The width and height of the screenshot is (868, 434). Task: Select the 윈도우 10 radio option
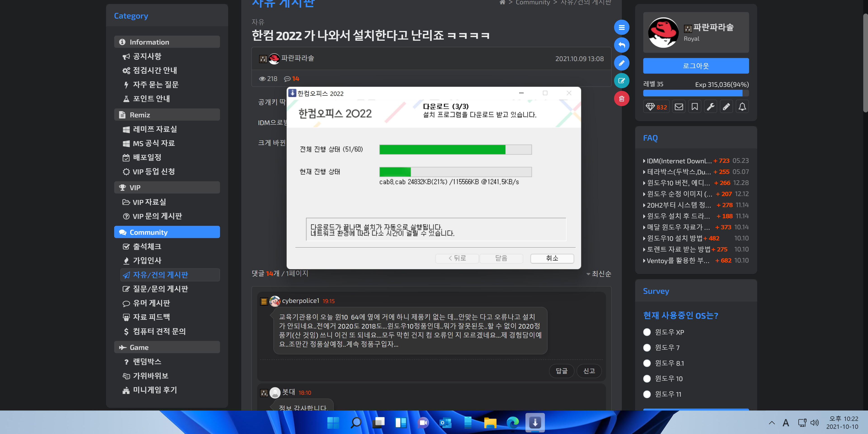647,379
